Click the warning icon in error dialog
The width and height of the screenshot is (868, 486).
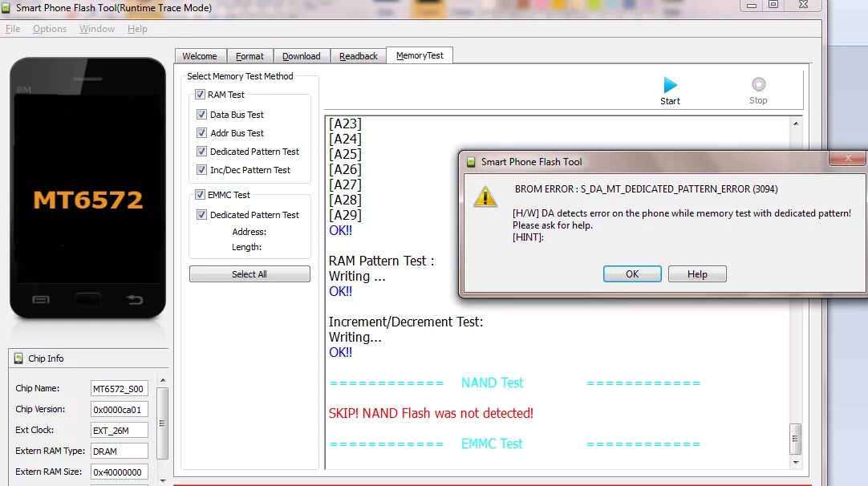pyautogui.click(x=485, y=196)
